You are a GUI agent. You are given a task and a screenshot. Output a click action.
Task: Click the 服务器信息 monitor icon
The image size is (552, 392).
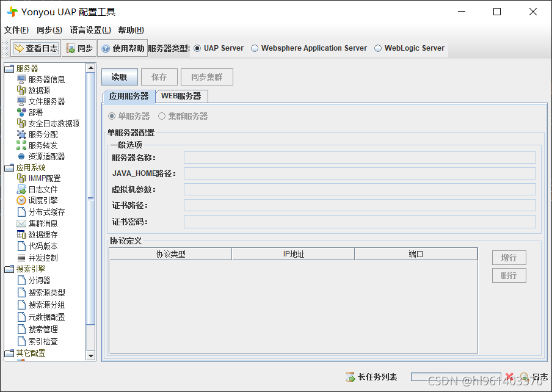click(x=21, y=79)
